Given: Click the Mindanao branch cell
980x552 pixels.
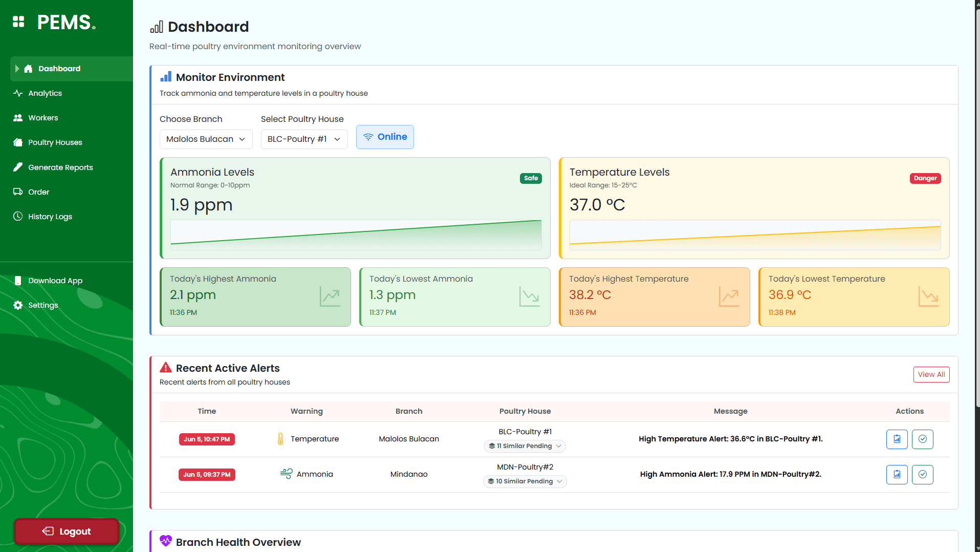Looking at the screenshot, I should coord(409,474).
